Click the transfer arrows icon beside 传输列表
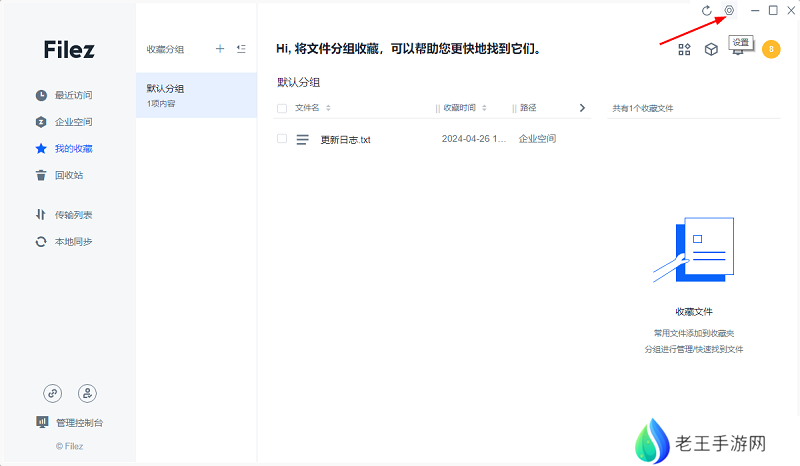Image resolution: width=800 pixels, height=466 pixels. (x=41, y=215)
